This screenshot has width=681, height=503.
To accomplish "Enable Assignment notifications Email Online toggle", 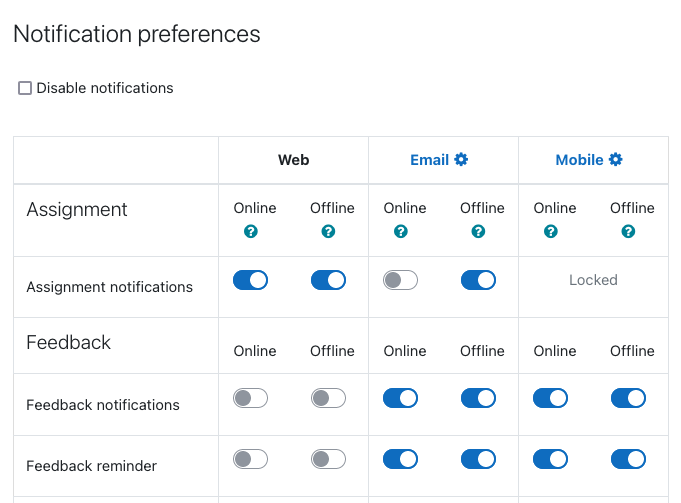I will click(400, 280).
